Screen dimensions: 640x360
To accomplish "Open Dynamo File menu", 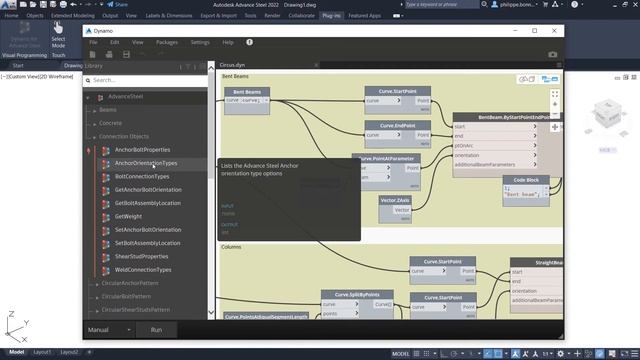I will [93, 42].
